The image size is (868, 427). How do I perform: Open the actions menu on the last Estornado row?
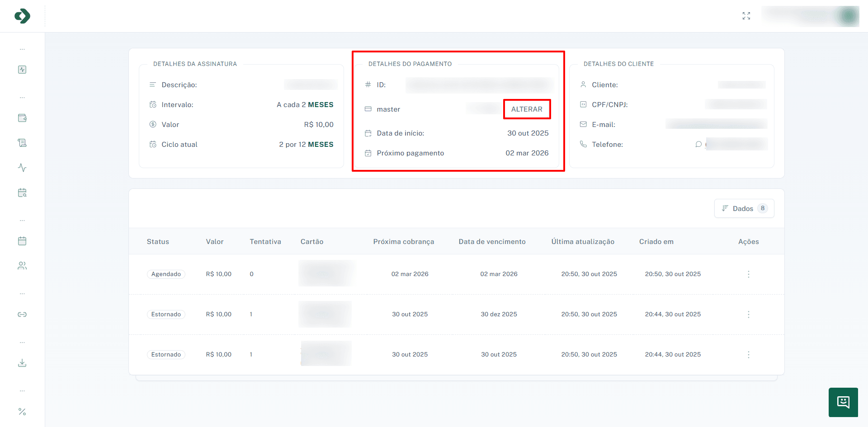click(x=749, y=354)
